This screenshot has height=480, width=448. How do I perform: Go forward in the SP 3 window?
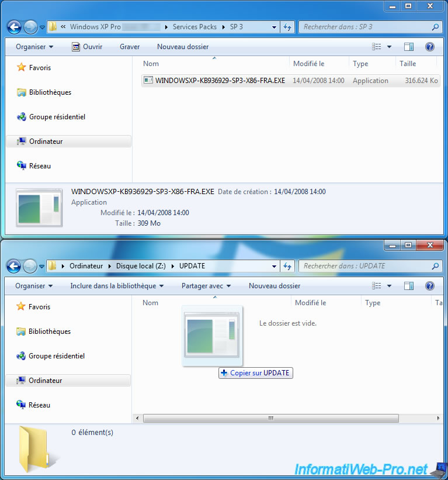pyautogui.click(x=30, y=27)
